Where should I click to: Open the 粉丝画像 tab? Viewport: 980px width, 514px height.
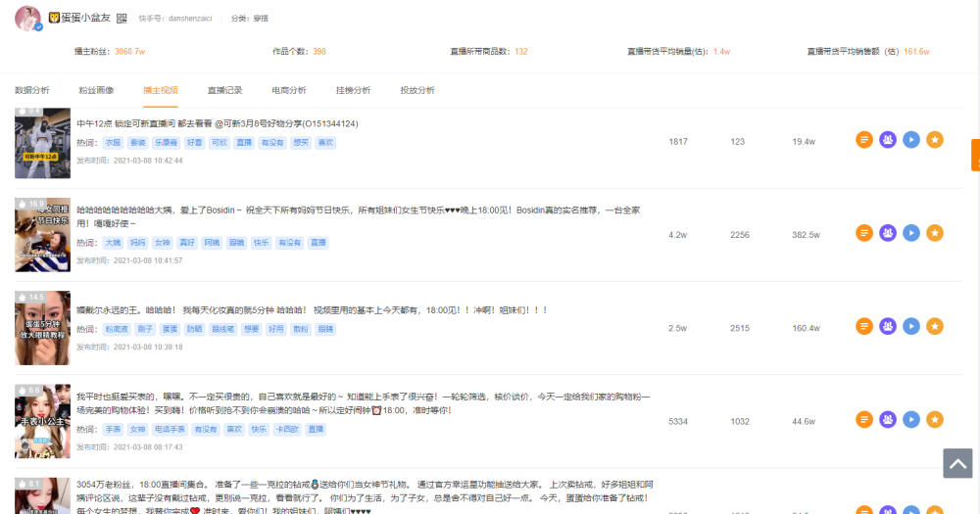pos(96,90)
